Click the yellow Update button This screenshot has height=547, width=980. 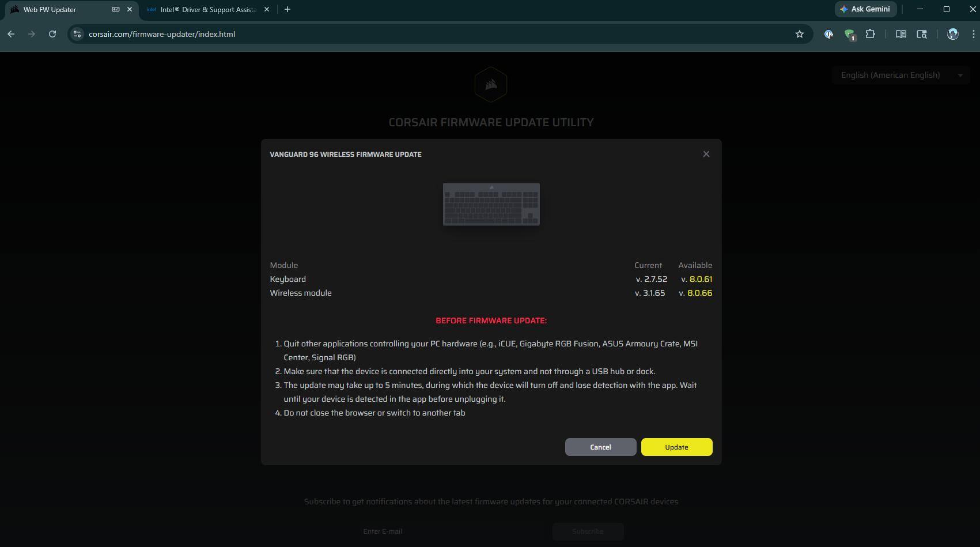click(676, 447)
